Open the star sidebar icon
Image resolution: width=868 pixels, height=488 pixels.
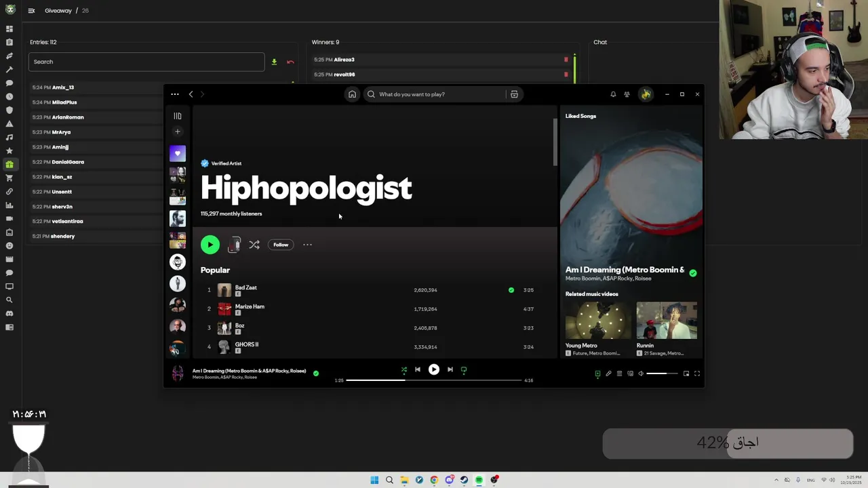[9, 150]
